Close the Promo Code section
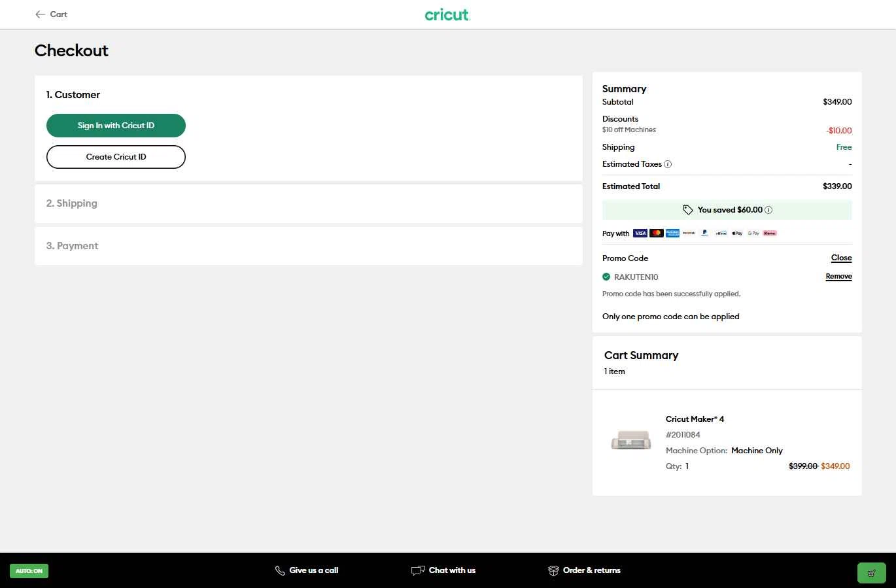 click(841, 258)
